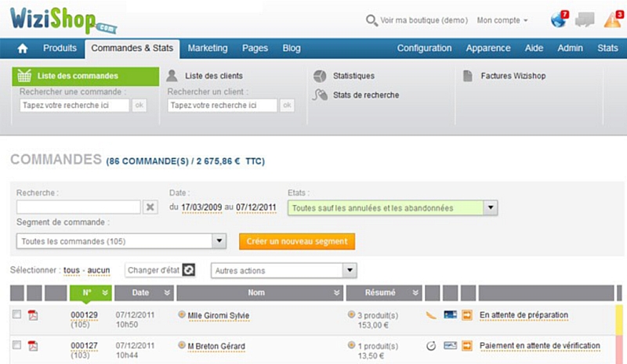Screen dimensions: 627x364
Task: Tick the checkbox for order 000129
Action: coord(16,315)
